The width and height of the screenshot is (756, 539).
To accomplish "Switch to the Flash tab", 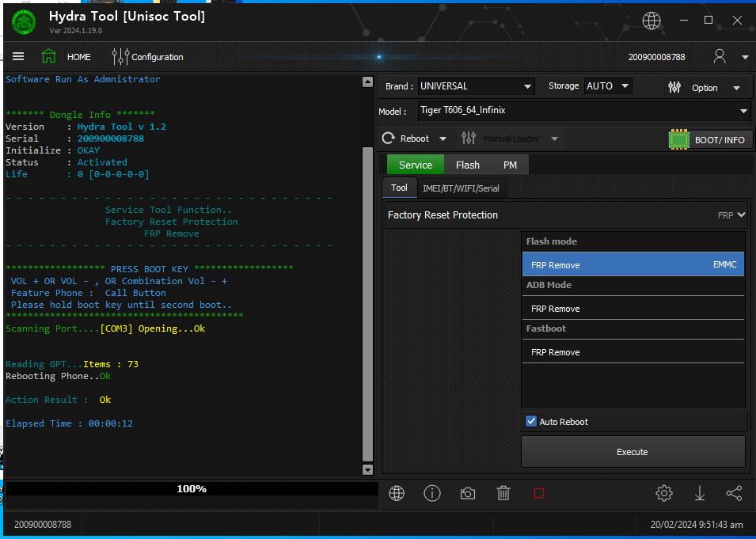I will 468,165.
